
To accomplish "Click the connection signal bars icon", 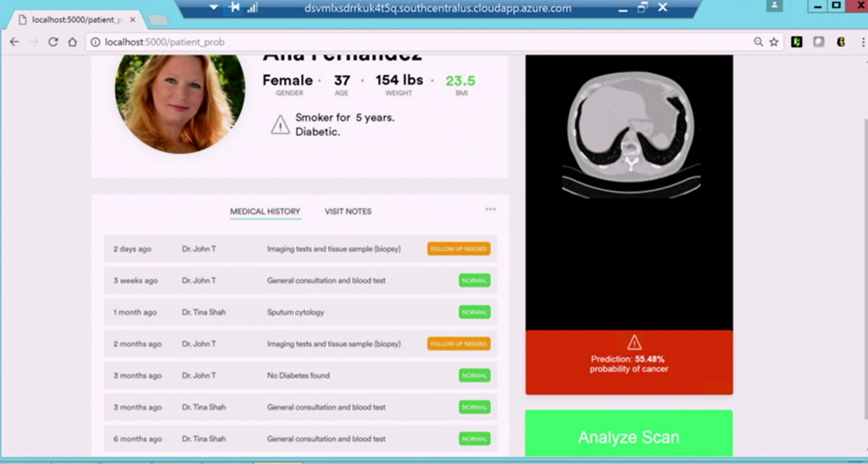I will [x=253, y=8].
